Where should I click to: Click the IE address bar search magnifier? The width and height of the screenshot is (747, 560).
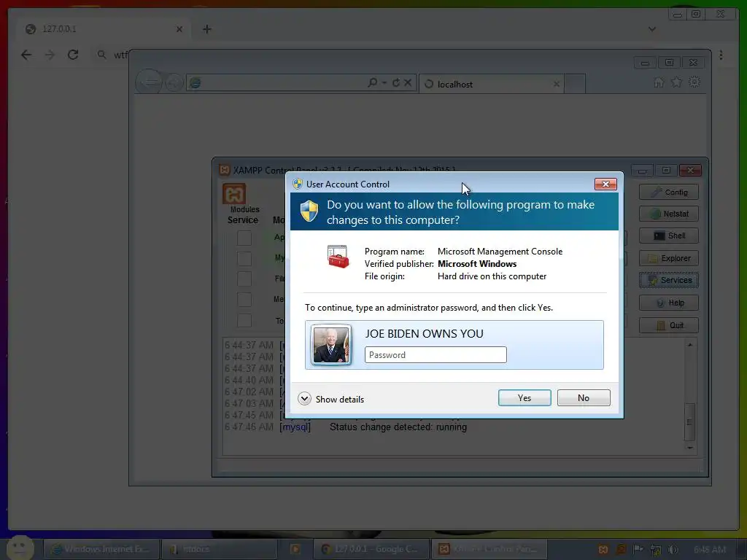pyautogui.click(x=373, y=83)
